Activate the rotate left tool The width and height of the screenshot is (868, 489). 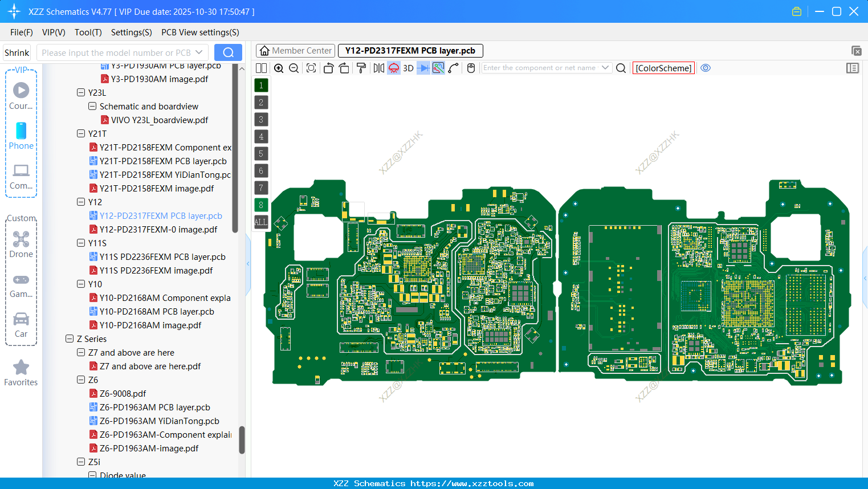[x=328, y=68]
